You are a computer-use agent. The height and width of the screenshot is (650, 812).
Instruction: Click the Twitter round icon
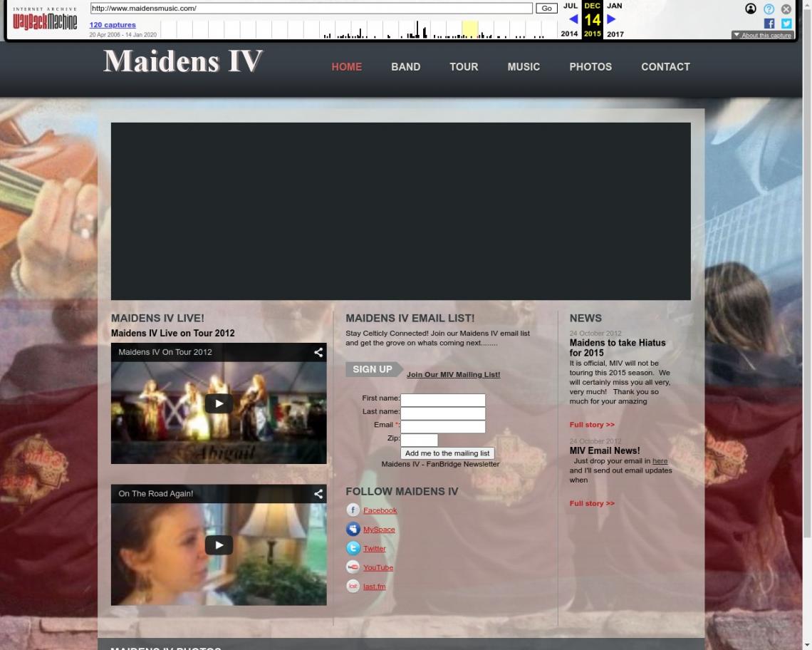click(x=353, y=548)
